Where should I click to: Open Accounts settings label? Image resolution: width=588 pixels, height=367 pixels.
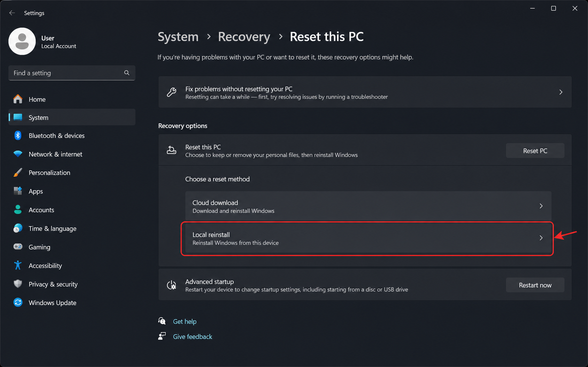[41, 210]
